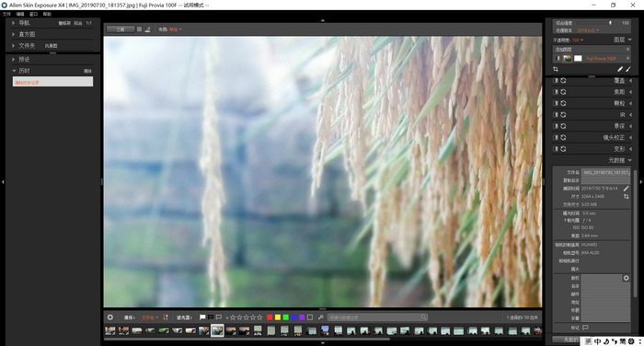The height and width of the screenshot is (346, 644).
Task: Filter by red color label swatch
Action: coord(270,317)
